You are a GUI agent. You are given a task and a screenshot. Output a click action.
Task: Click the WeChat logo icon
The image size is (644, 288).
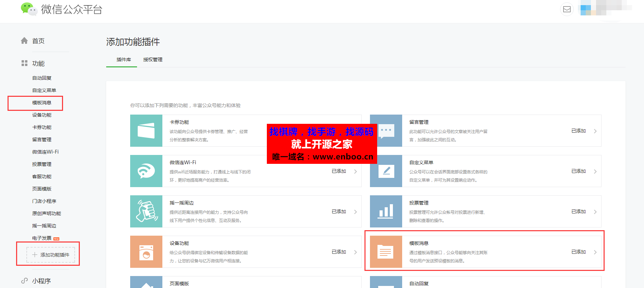[x=29, y=9]
